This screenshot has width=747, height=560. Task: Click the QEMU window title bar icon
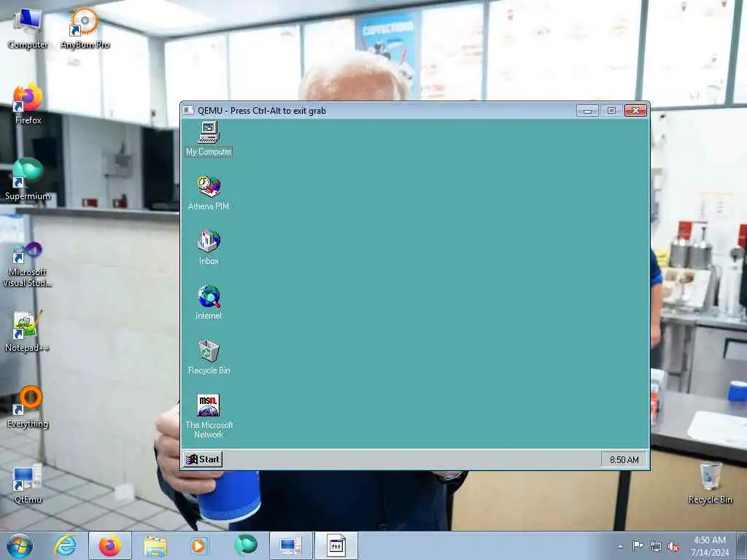(189, 111)
